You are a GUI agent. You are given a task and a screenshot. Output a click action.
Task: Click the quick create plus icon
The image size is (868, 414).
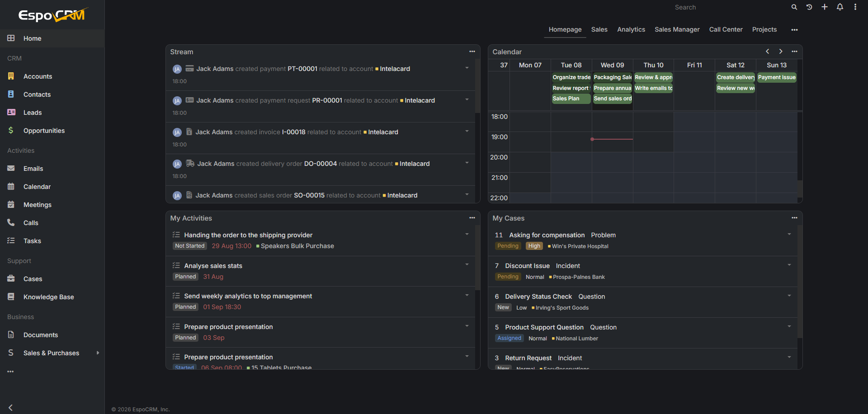(x=825, y=7)
